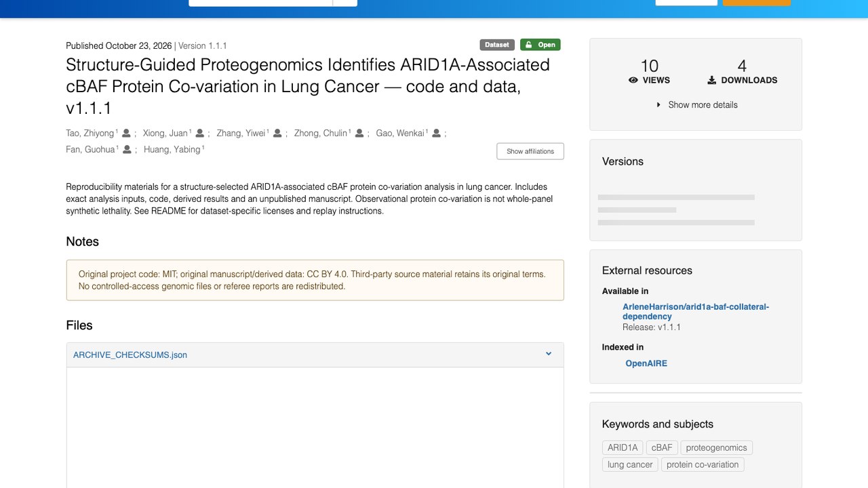Image resolution: width=868 pixels, height=488 pixels.
Task: Click the views eye icon
Action: point(633,80)
